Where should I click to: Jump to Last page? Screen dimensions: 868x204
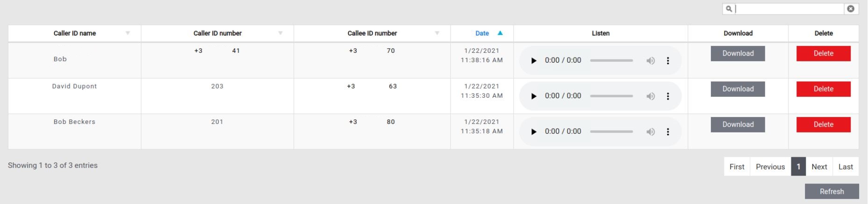tap(846, 167)
